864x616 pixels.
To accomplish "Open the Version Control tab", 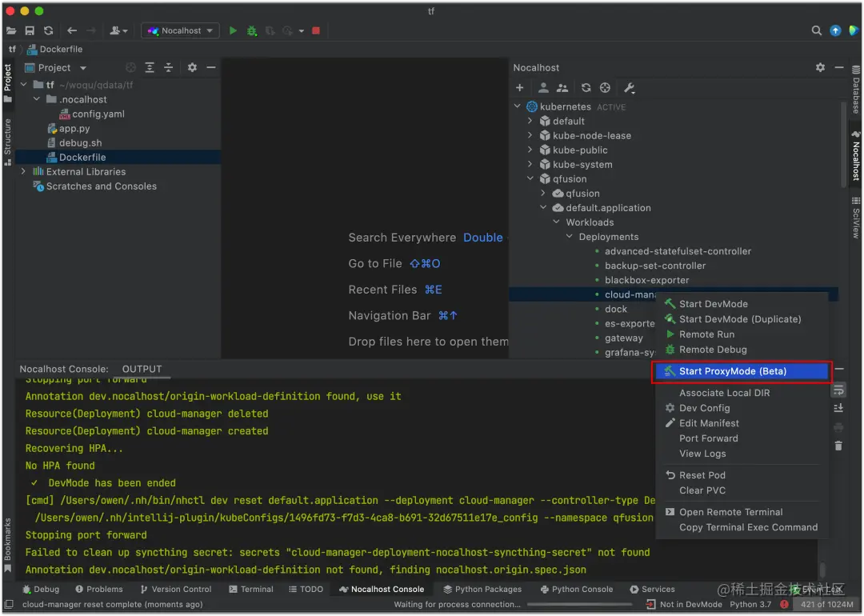I will click(x=176, y=589).
